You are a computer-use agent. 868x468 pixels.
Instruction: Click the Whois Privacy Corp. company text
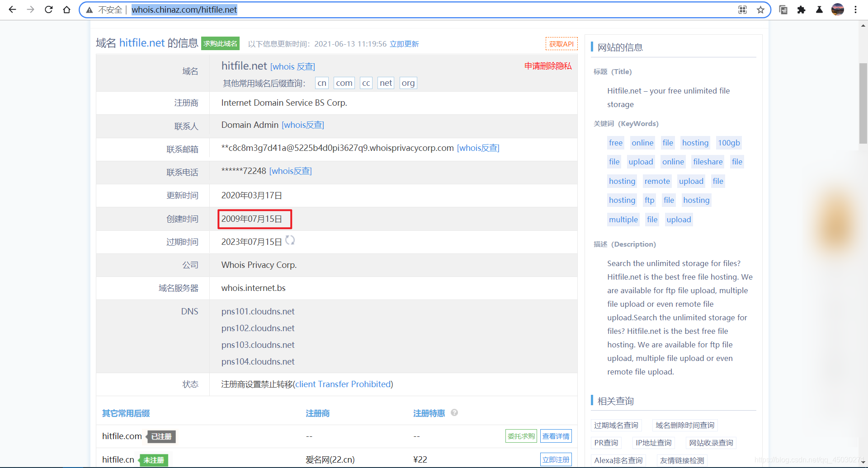click(x=259, y=265)
